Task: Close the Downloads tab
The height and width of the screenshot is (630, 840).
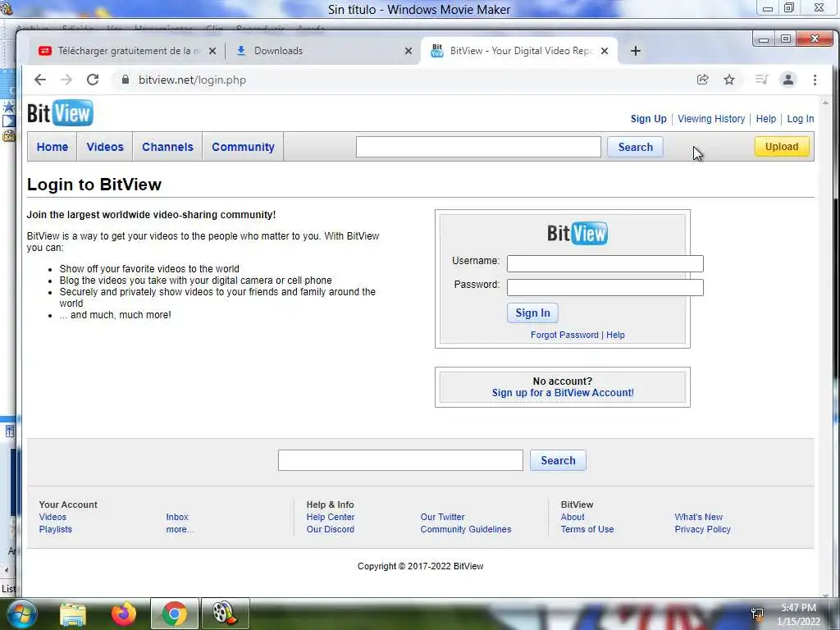Action: click(x=409, y=51)
